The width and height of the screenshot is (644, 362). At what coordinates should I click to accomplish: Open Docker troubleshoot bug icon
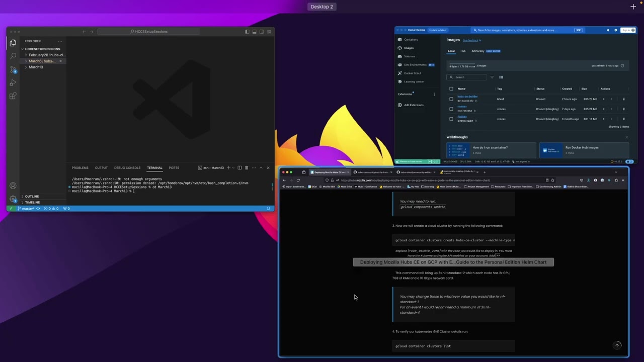point(608,30)
